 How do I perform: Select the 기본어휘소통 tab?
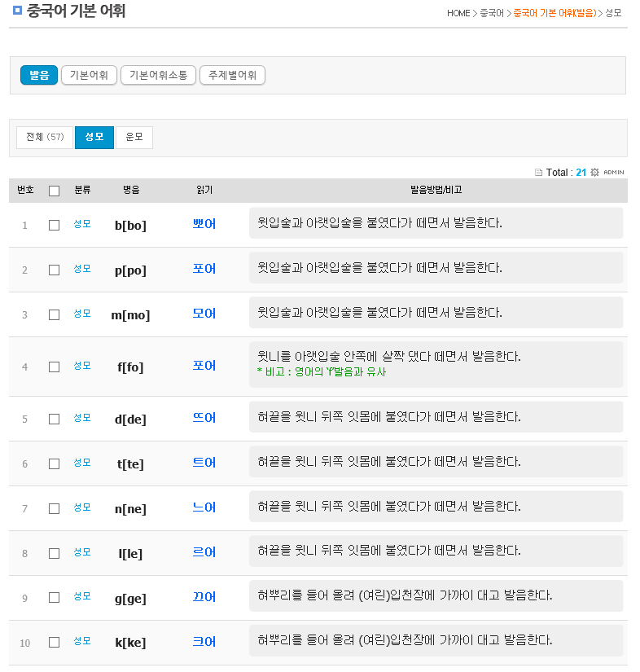coord(158,75)
